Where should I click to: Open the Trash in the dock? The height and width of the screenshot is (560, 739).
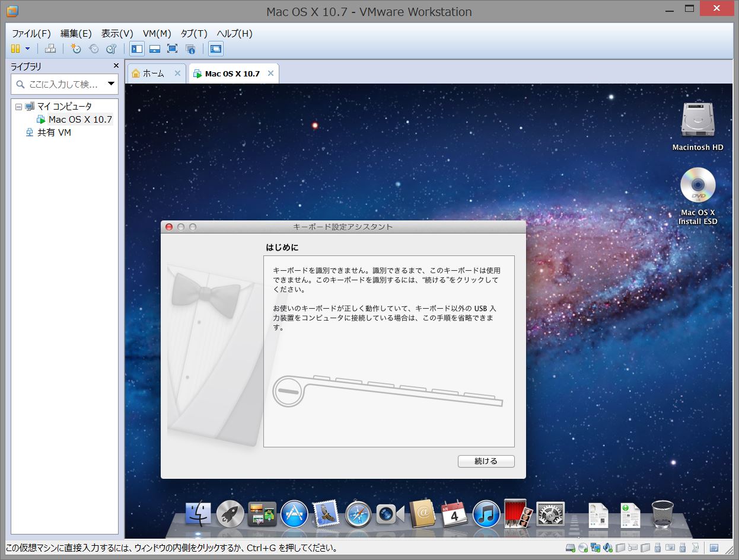(x=662, y=514)
